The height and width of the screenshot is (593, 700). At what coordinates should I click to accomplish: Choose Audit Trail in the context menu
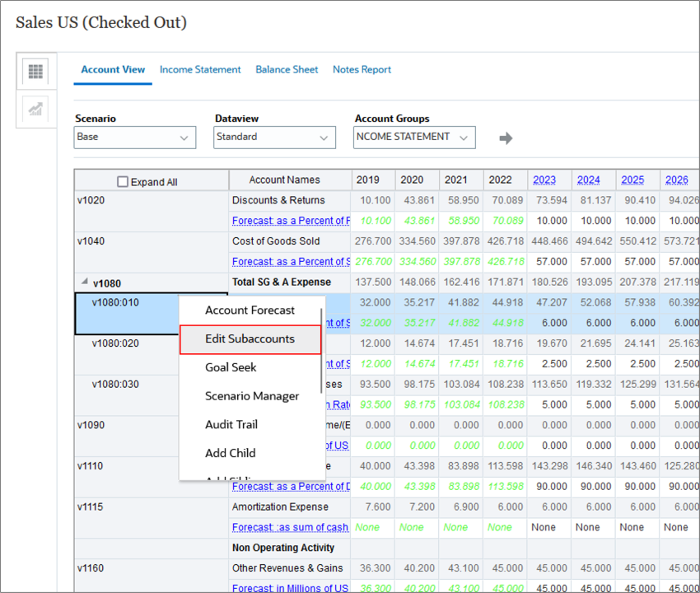(231, 425)
